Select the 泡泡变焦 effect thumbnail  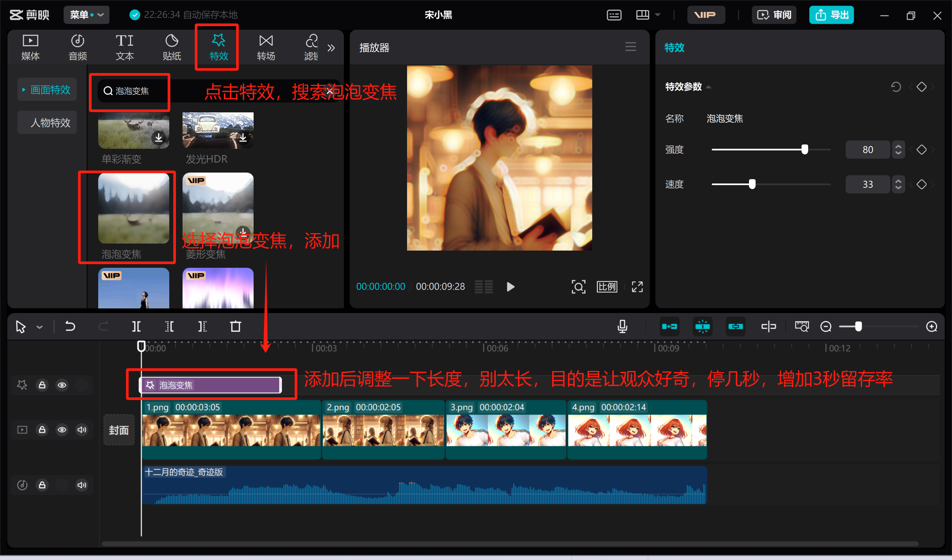(134, 208)
